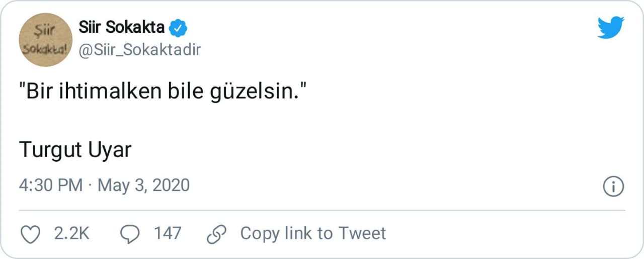Click the May 3, 2020 date
The image size is (644, 259).
click(143, 185)
